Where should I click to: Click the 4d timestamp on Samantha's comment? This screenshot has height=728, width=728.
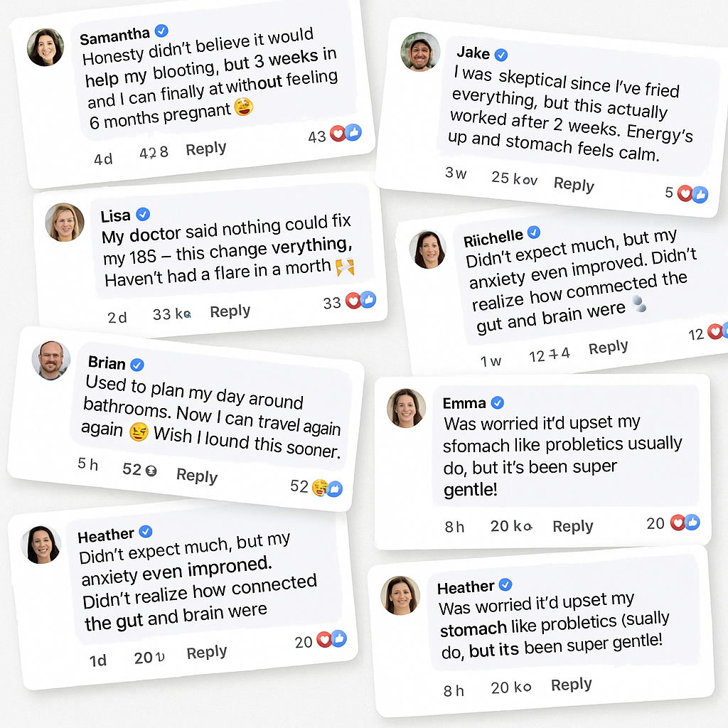pyautogui.click(x=103, y=159)
